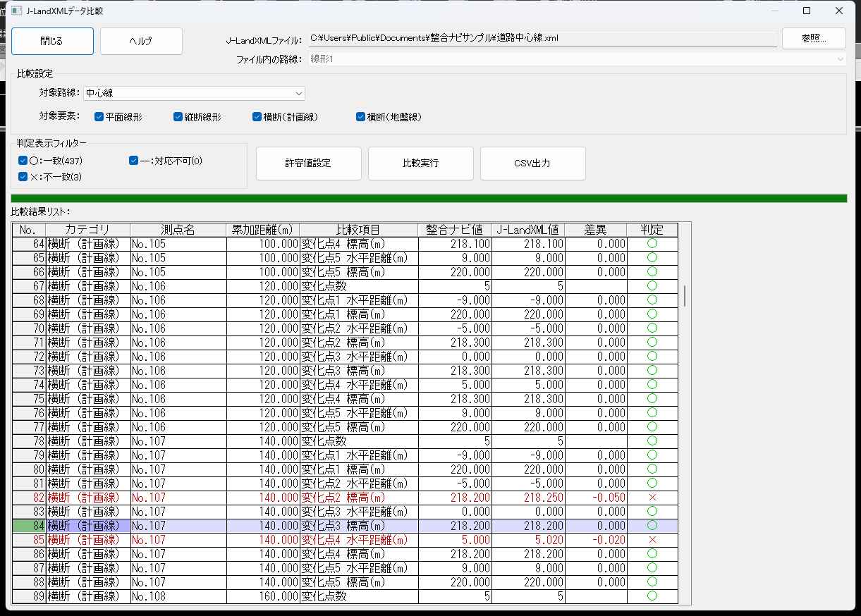Click the 測点名 column header
The image size is (861, 616).
(x=178, y=230)
